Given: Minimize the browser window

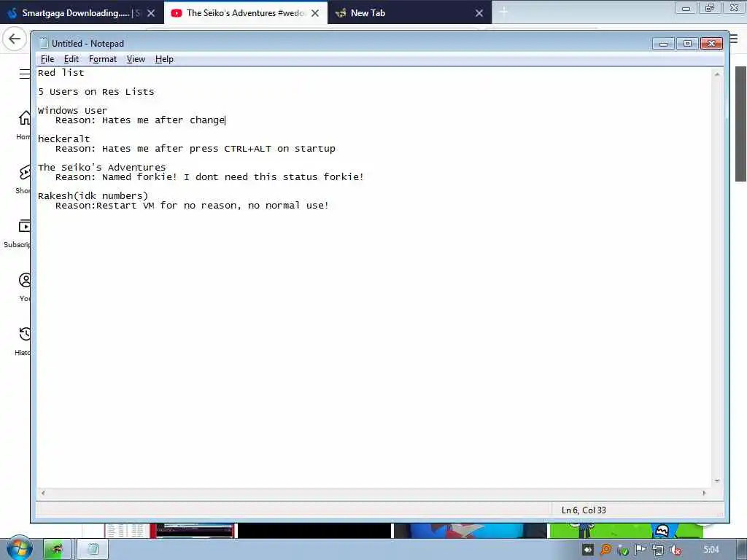Looking at the screenshot, I should click(686, 7).
